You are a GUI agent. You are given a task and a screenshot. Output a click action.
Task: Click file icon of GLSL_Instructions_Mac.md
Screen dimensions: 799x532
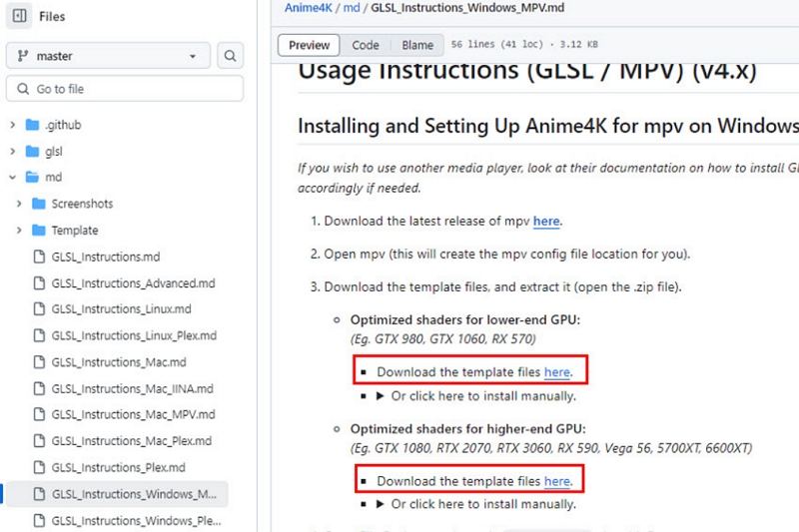coord(39,362)
